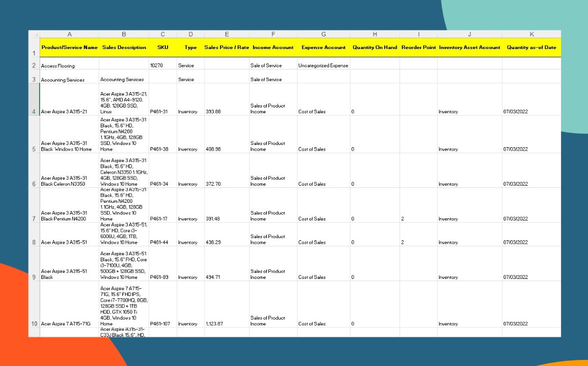This screenshot has height=366, width=588.
Task: Select column I header
Action: tap(418, 34)
